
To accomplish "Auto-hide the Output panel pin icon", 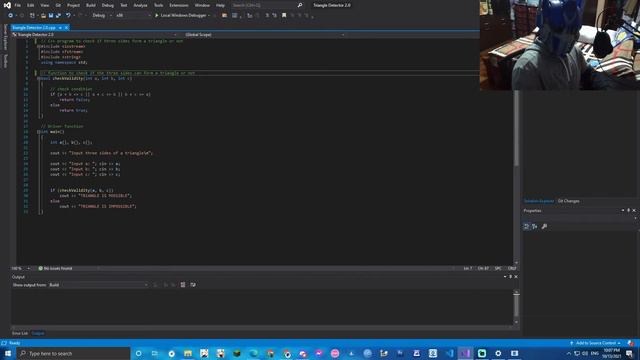I will coord(511,277).
